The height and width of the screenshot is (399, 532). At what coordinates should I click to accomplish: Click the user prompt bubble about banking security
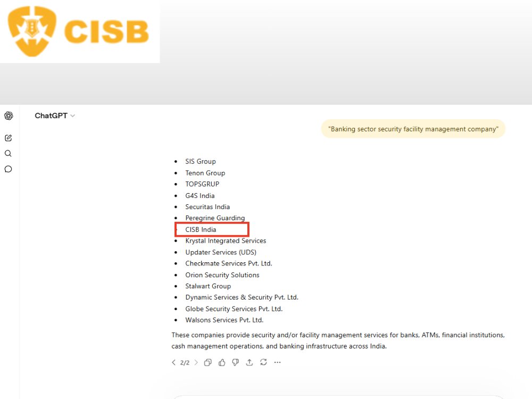click(x=413, y=129)
